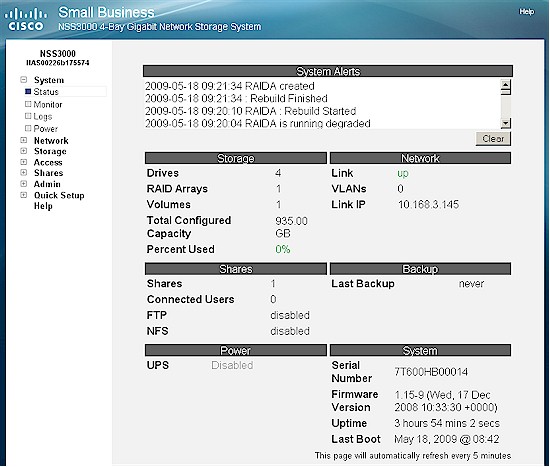Open the Logs page

(43, 116)
